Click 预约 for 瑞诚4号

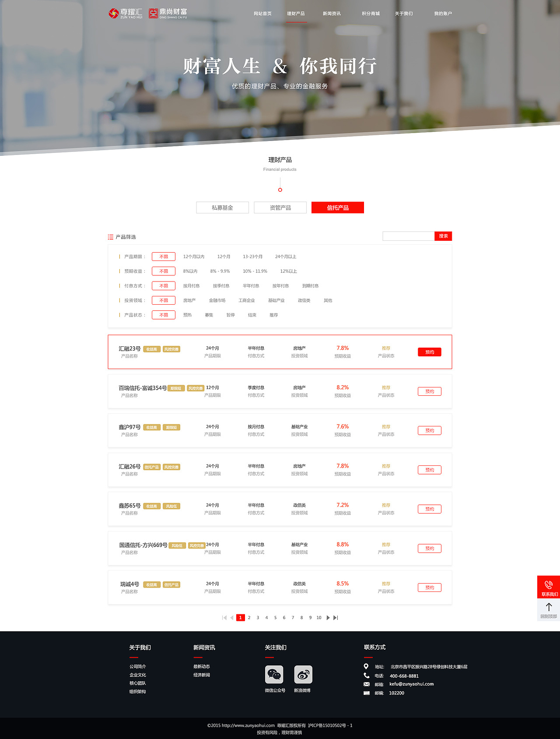pyautogui.click(x=430, y=588)
